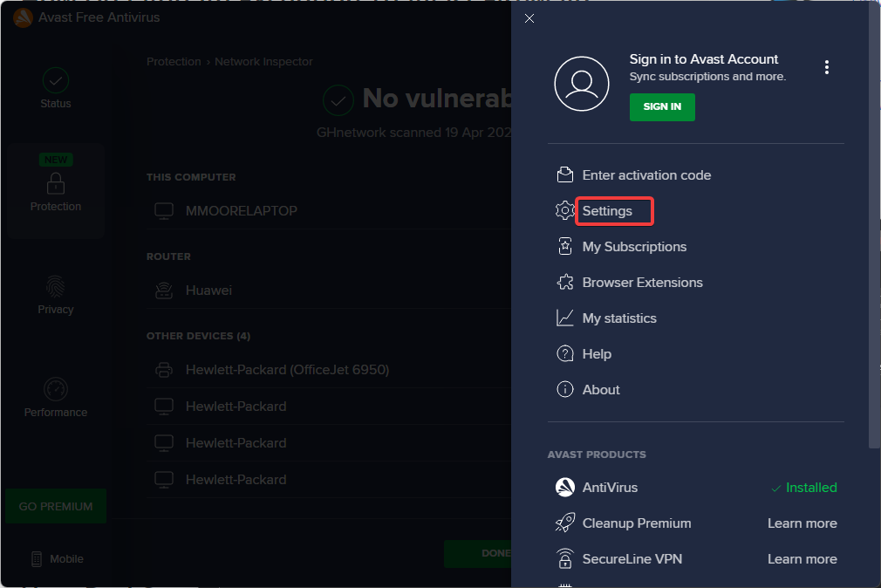
Task: Click the MMOORELAPTOP computer icon
Action: click(164, 211)
